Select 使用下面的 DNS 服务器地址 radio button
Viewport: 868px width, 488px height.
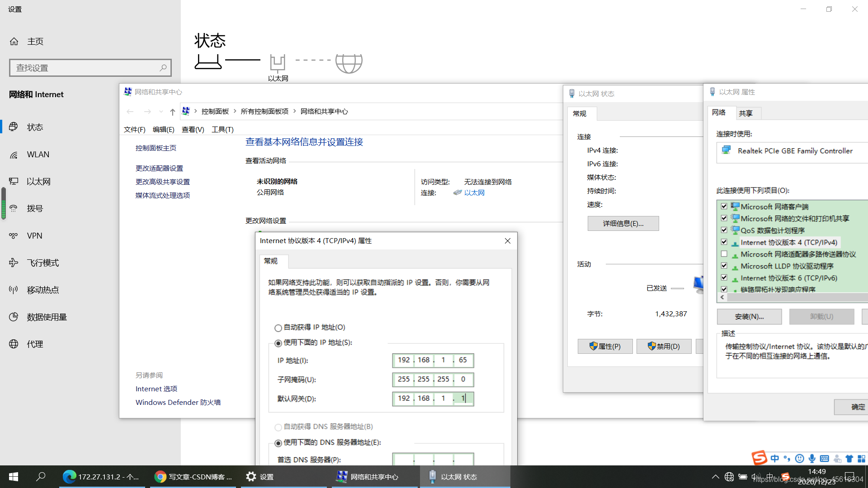(278, 443)
